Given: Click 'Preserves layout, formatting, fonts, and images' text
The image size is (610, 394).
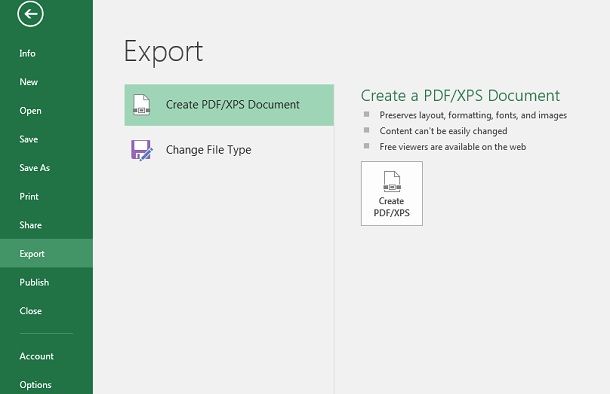Looking at the screenshot, I should click(x=473, y=115).
